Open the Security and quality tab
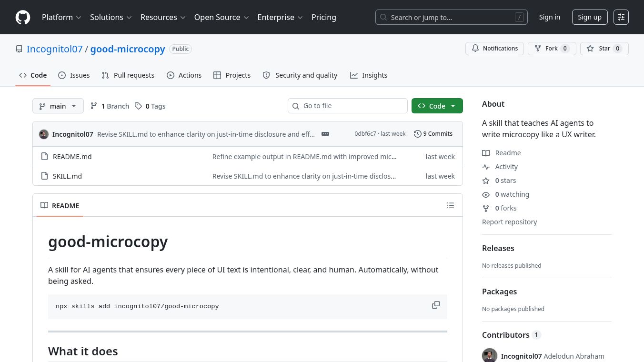This screenshot has height=362, width=644. [x=300, y=75]
